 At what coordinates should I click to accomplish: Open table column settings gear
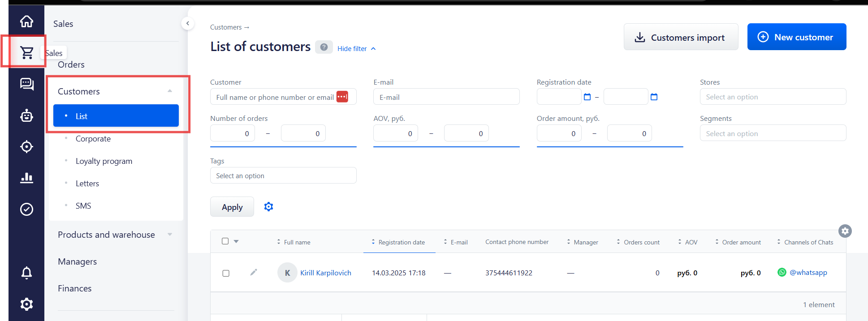pyautogui.click(x=845, y=231)
